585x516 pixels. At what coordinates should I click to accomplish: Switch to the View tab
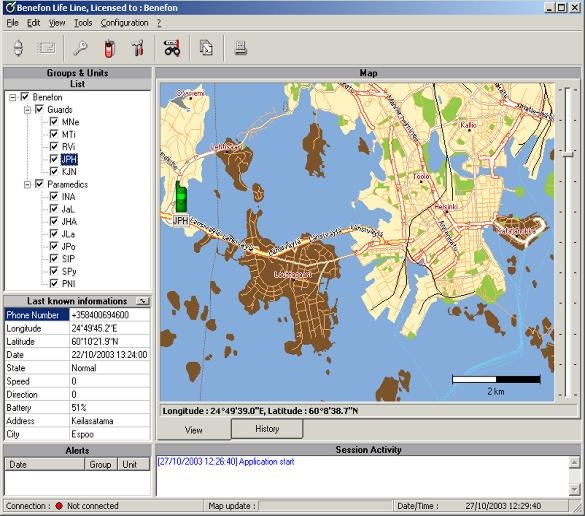194,430
